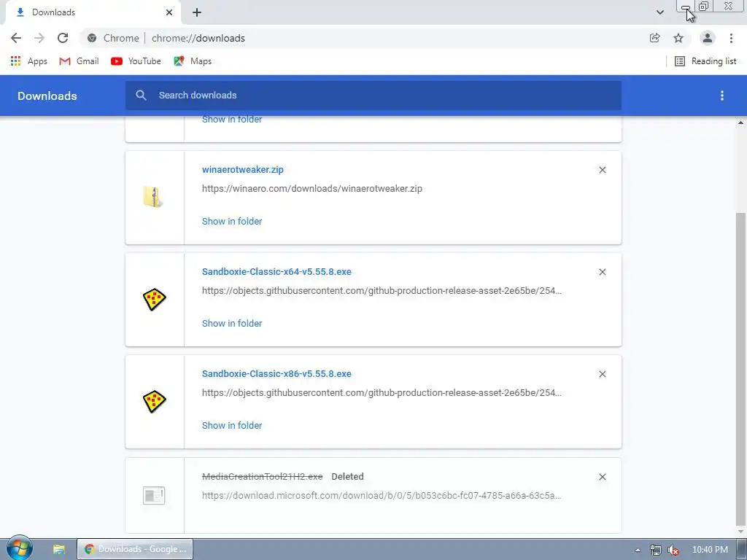Image resolution: width=747 pixels, height=560 pixels.
Task: Click the scrollbar down arrow
Action: (x=740, y=532)
